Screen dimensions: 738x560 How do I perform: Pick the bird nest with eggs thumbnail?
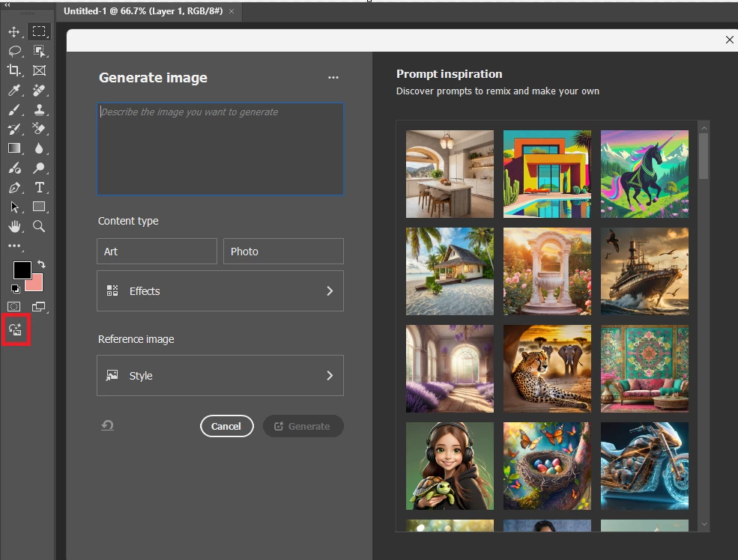pos(548,466)
